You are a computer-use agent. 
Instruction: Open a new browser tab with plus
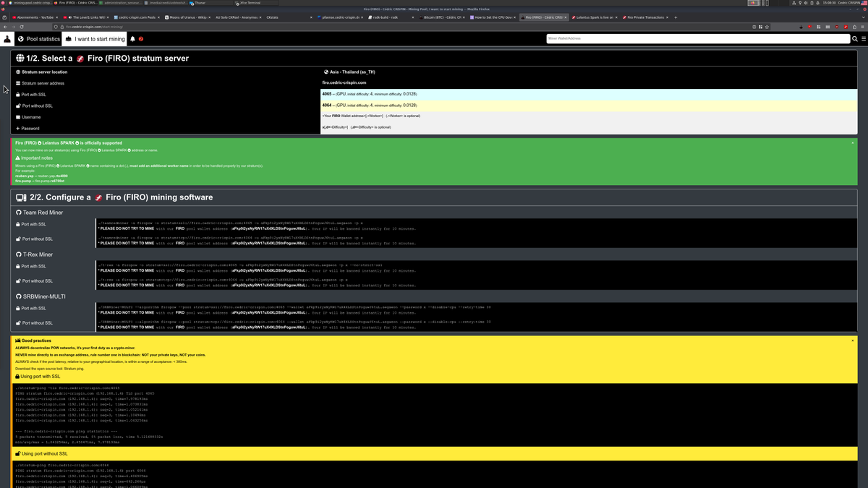[x=676, y=17]
